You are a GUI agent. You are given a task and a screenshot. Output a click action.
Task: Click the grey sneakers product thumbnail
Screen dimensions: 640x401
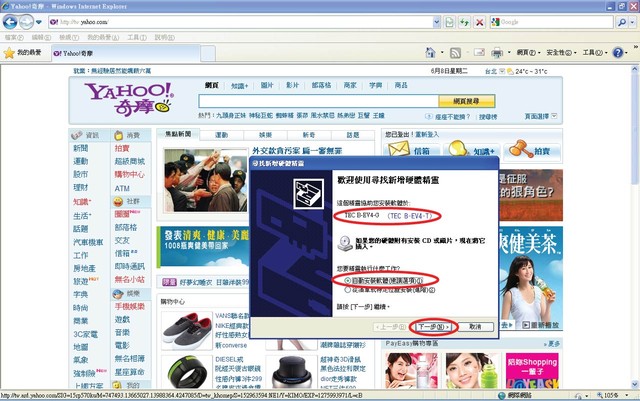pyautogui.click(x=187, y=331)
